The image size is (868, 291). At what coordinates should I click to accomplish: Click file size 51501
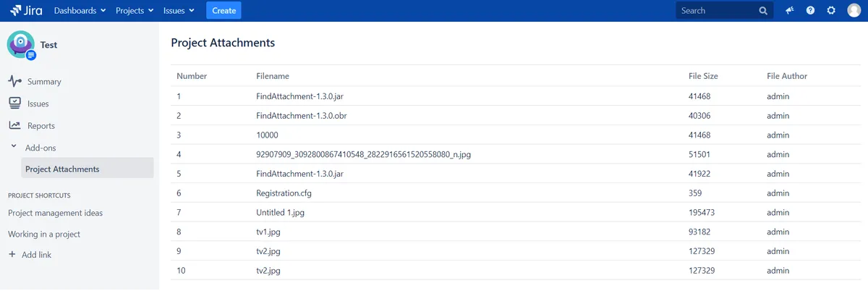coord(699,154)
